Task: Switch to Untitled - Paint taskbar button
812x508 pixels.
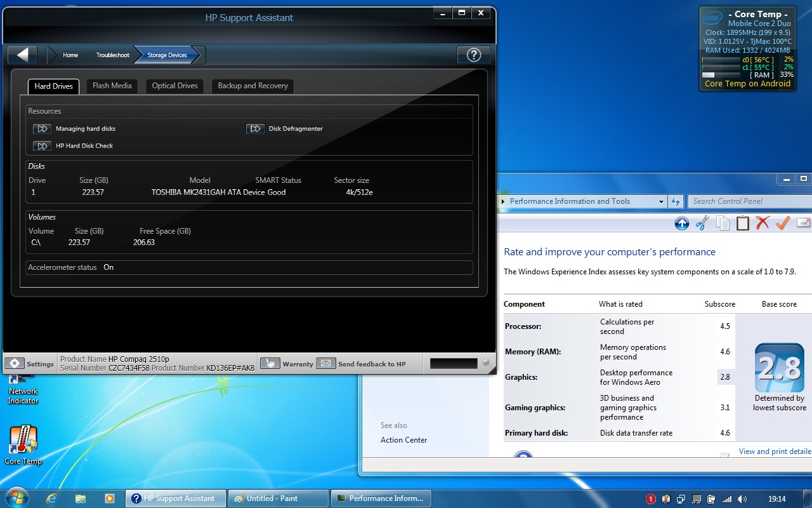Action: pos(278,498)
